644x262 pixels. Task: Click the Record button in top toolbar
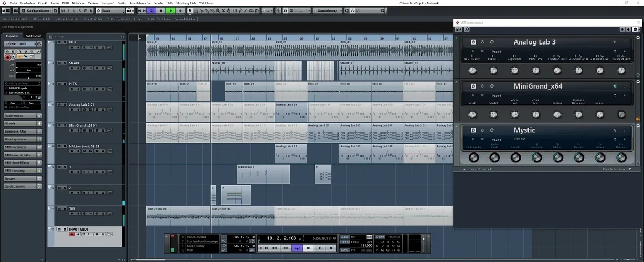(181, 10)
